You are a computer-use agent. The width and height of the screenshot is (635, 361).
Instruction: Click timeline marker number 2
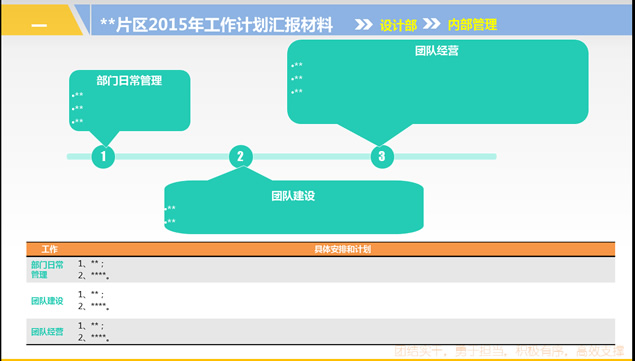[x=241, y=156]
